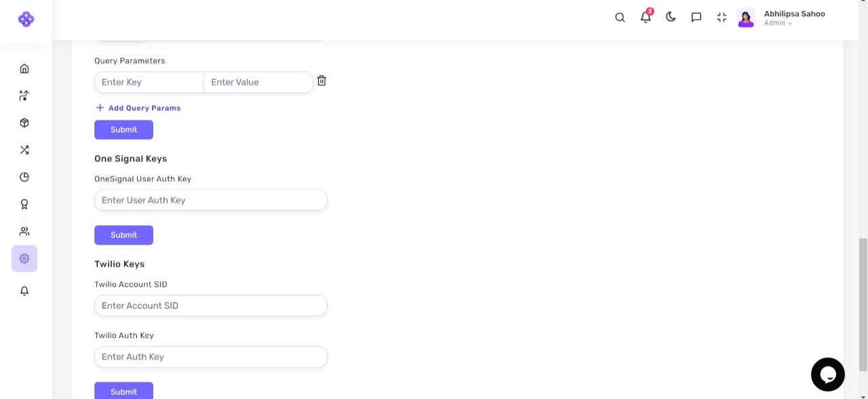Click the award badge sidebar icon
Screen dimensions: 868x399
(x=24, y=204)
